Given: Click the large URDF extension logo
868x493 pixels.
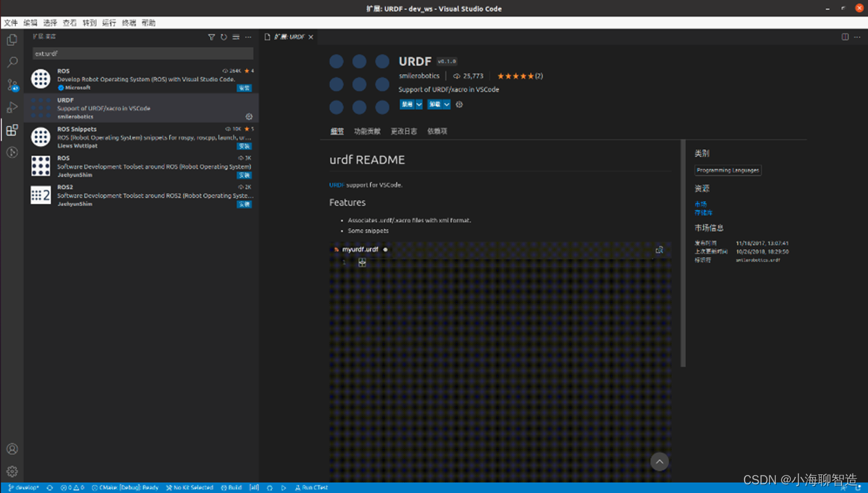Looking at the screenshot, I should pos(359,84).
